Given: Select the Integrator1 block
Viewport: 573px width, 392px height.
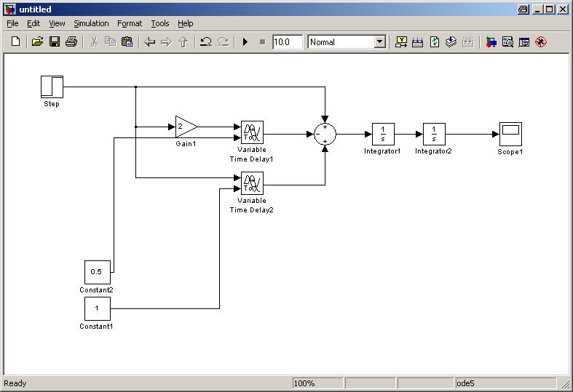Looking at the screenshot, I should coord(383,134).
